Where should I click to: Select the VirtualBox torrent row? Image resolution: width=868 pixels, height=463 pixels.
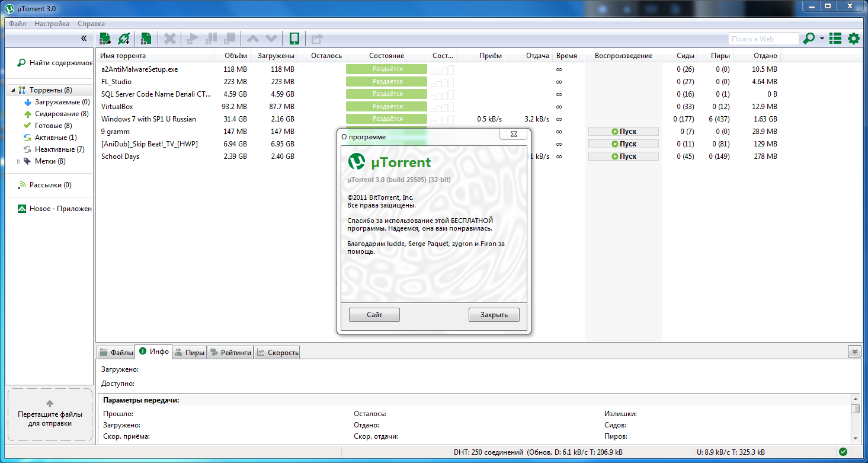tap(438, 107)
